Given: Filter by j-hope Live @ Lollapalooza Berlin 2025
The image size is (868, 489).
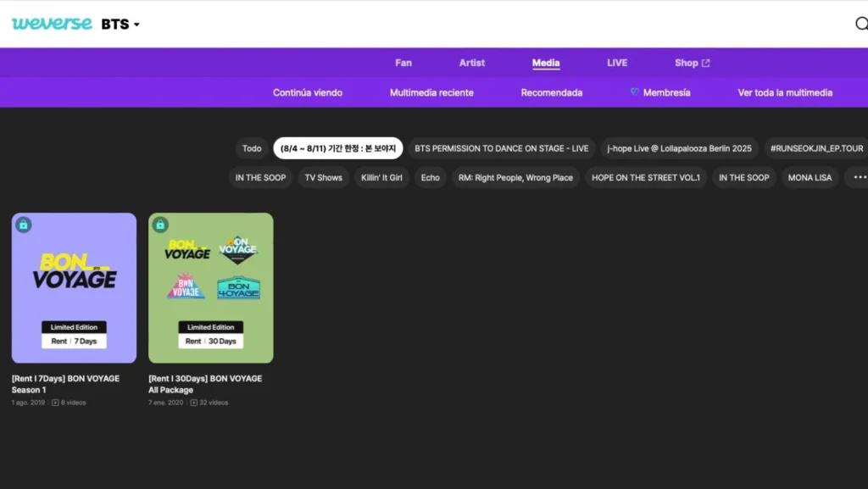Looking at the screenshot, I should (x=679, y=148).
